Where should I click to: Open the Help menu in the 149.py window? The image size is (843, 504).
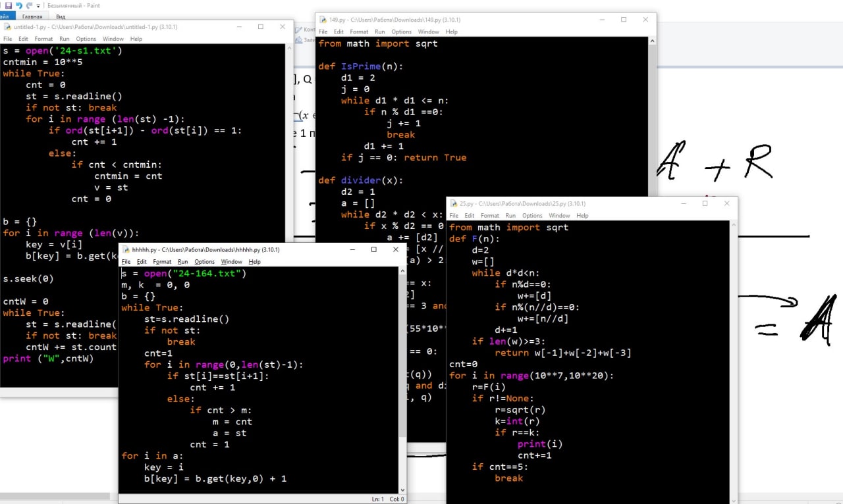tap(451, 32)
